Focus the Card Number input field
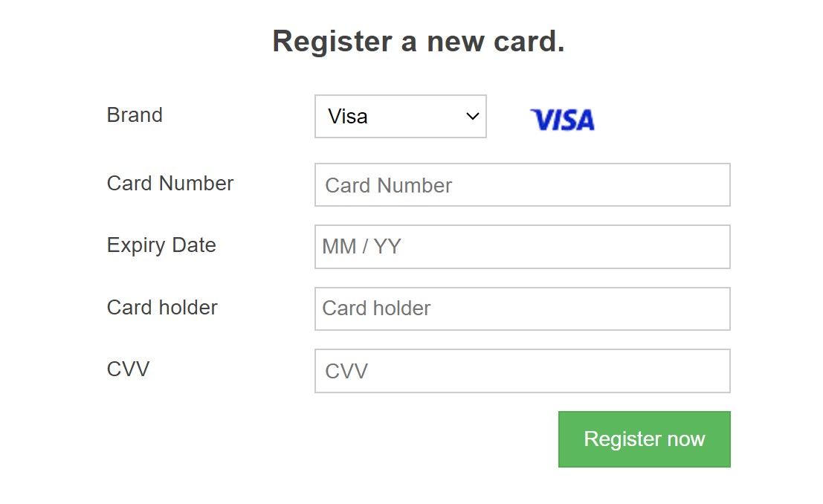This screenshot has width=823, height=504. (522, 185)
